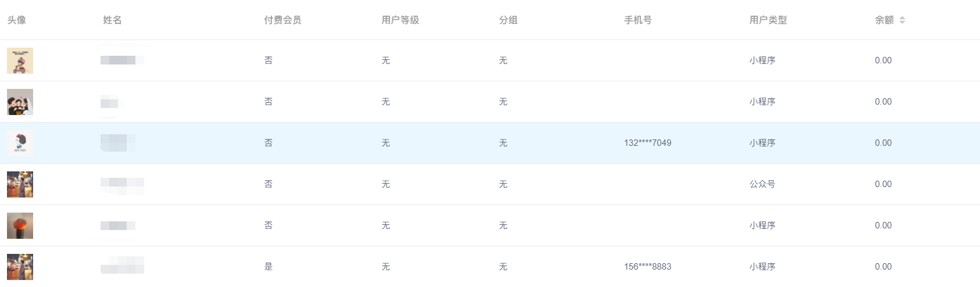Screen dimensions: 980x287
Task: Open the first row cartoon avatar thumbnail
Action: coord(20,61)
